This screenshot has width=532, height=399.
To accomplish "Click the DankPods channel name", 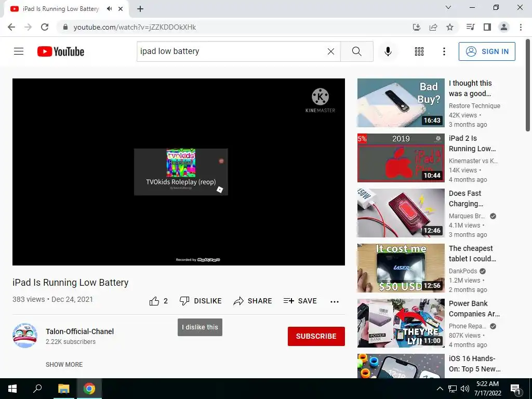I will (x=463, y=271).
